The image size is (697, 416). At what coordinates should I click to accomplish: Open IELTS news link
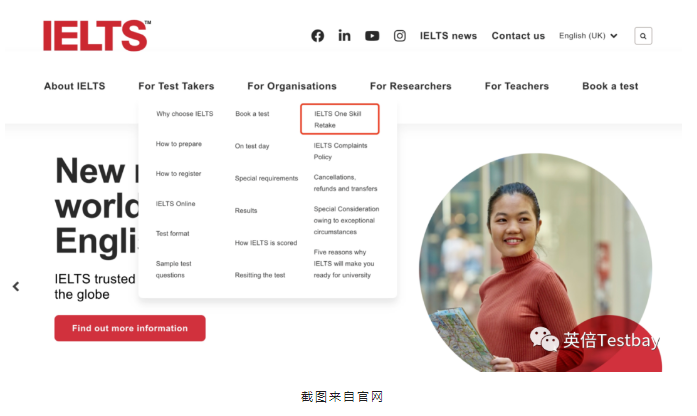click(448, 36)
